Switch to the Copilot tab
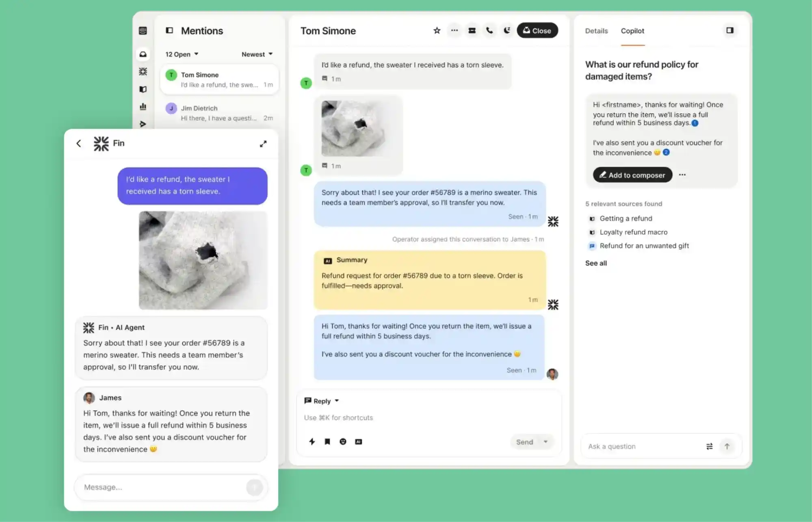 tap(632, 31)
